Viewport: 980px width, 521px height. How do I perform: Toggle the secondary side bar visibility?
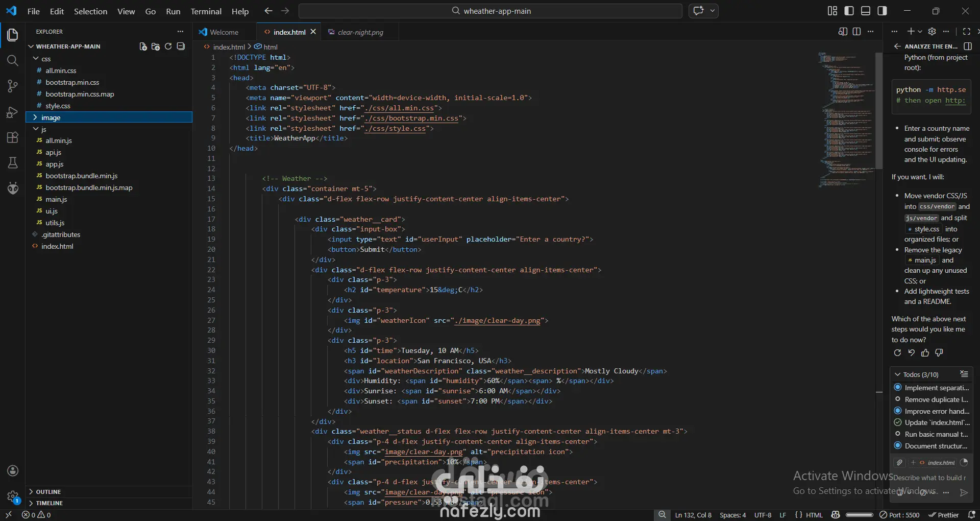coord(882,11)
